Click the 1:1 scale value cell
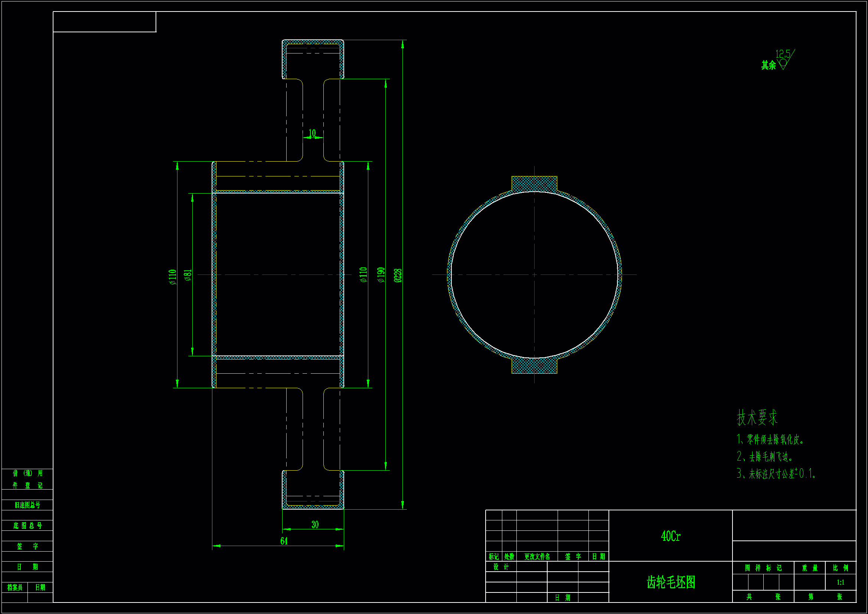Viewport: 868px width, 614px height. (x=841, y=582)
